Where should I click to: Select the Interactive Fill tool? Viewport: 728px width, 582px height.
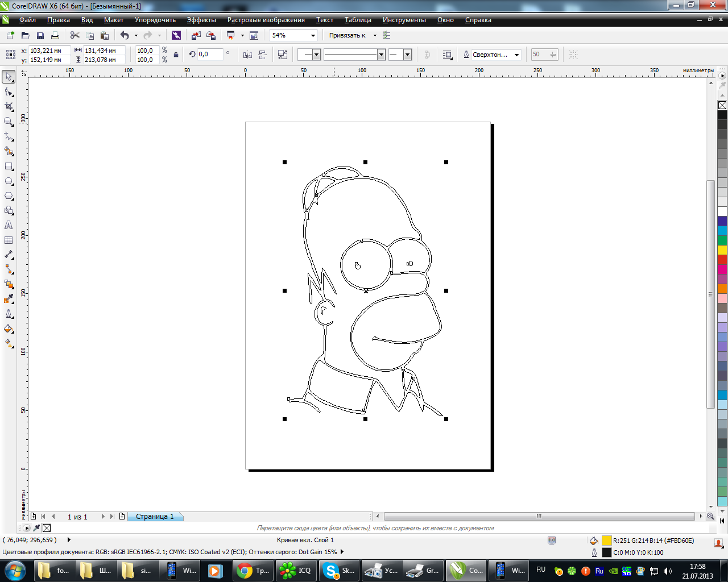coord(9,343)
